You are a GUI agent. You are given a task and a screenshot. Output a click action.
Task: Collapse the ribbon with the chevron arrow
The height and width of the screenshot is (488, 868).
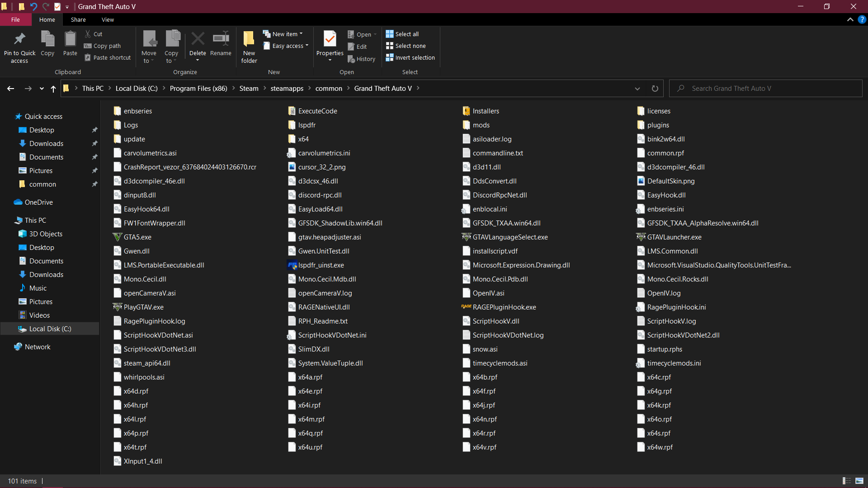850,19
